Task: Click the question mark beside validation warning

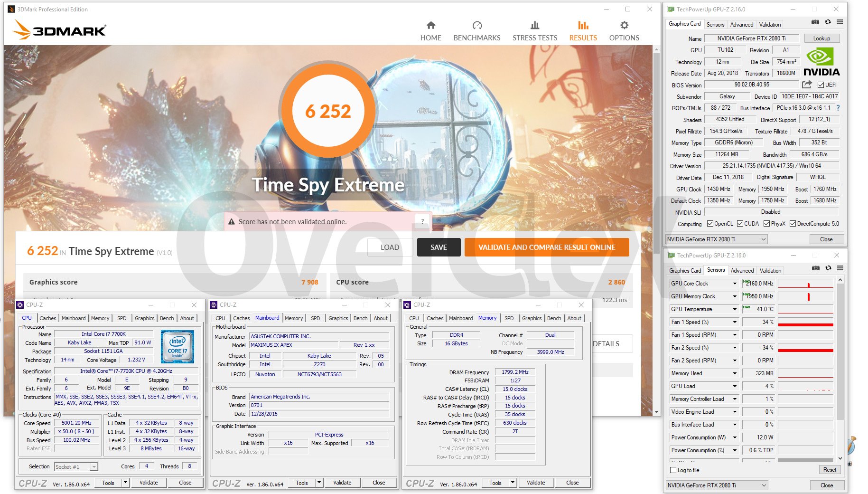Action: (x=422, y=221)
